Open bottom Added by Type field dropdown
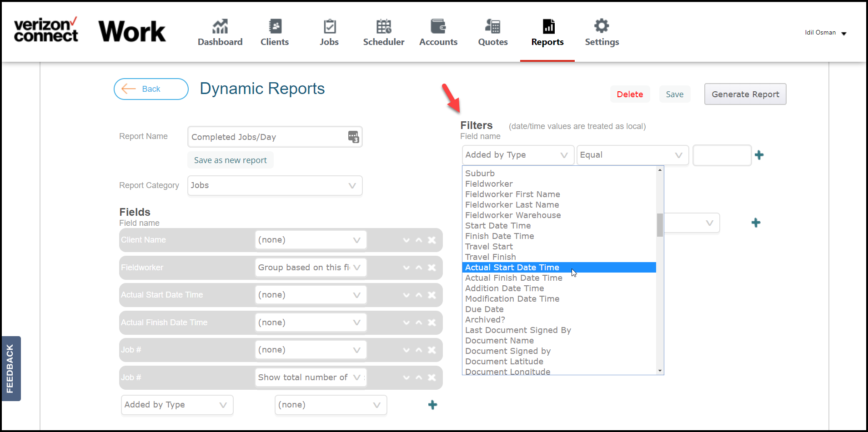 point(177,405)
